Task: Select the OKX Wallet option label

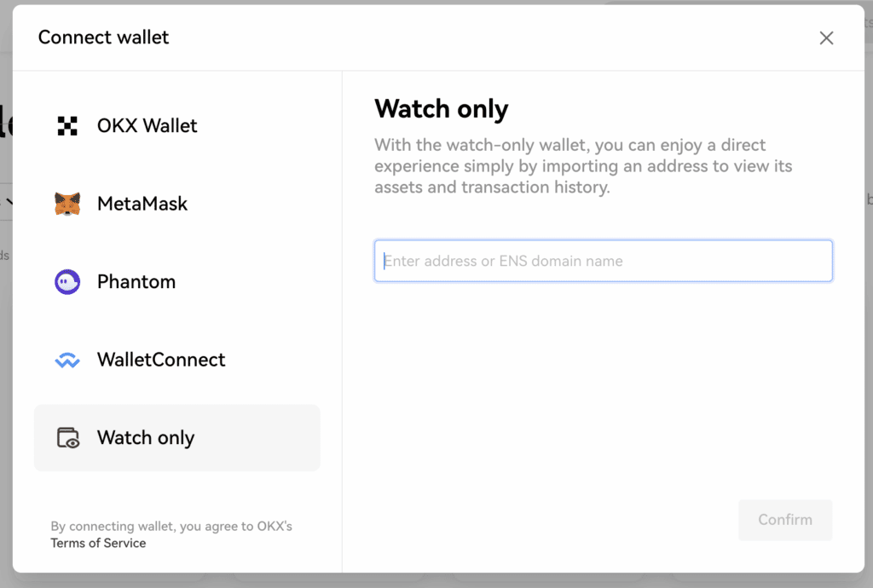Action: click(147, 126)
